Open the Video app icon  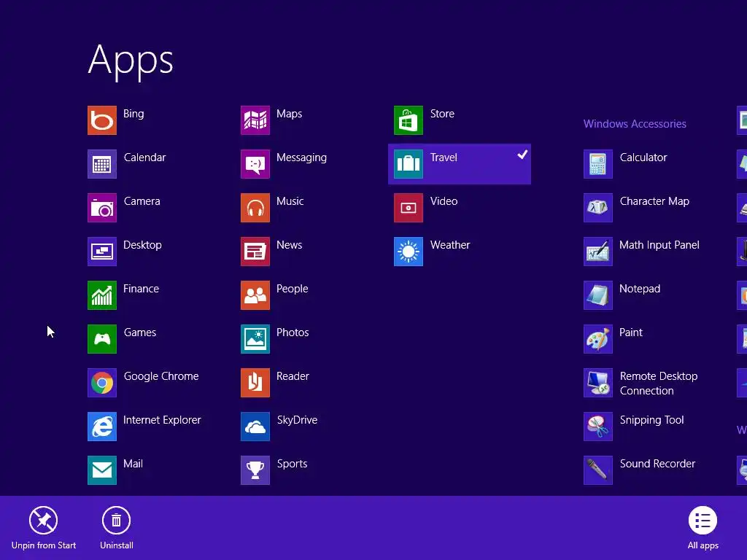(x=409, y=208)
